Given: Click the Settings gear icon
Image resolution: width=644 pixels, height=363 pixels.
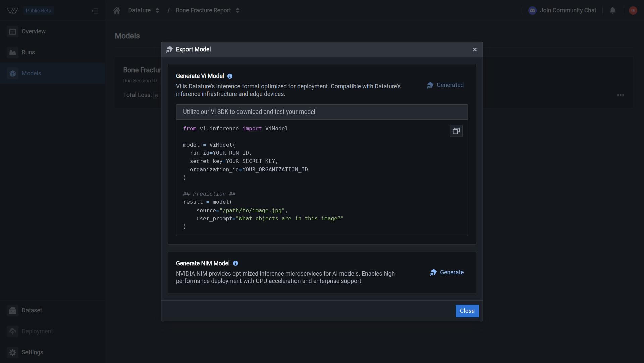Looking at the screenshot, I should click(x=13, y=352).
